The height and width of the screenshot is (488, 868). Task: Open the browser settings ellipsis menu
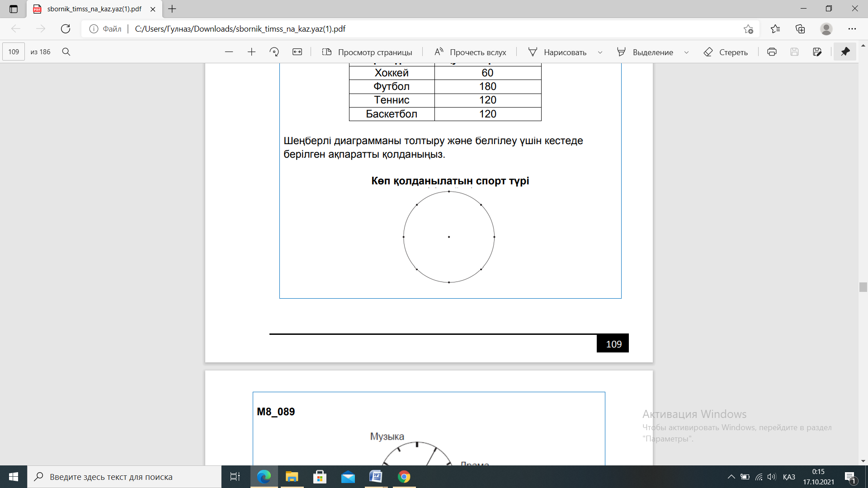click(x=852, y=29)
